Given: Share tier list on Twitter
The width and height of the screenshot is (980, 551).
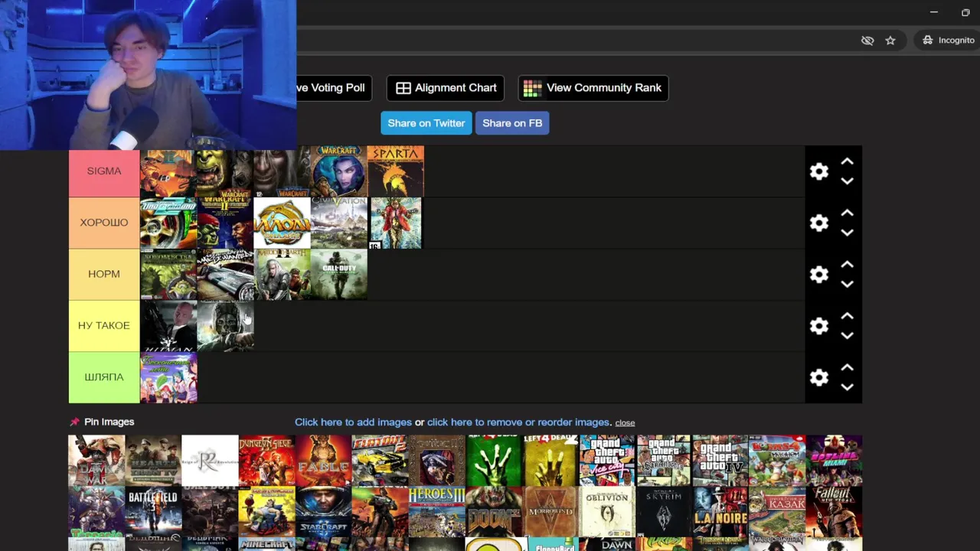Looking at the screenshot, I should 426,123.
